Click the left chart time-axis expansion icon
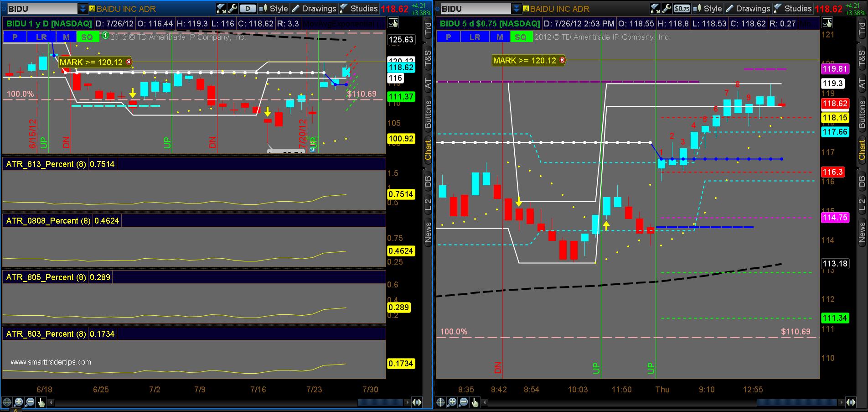This screenshot has height=412, width=868. coord(417,402)
